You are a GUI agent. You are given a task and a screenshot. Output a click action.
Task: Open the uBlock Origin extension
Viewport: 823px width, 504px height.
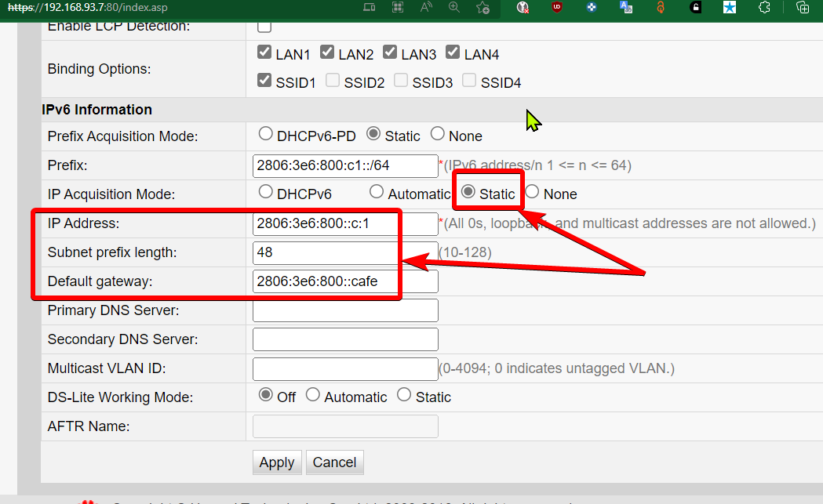[556, 8]
